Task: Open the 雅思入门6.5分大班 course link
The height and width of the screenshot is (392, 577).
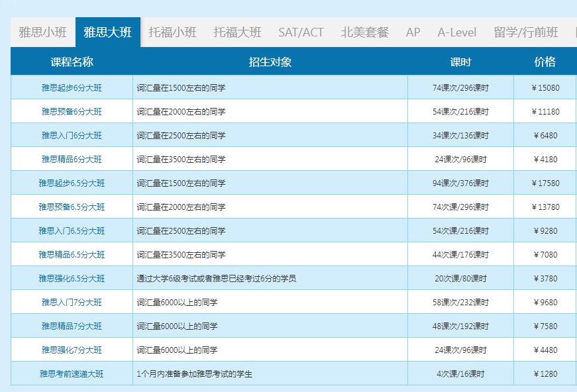Action: [x=72, y=231]
